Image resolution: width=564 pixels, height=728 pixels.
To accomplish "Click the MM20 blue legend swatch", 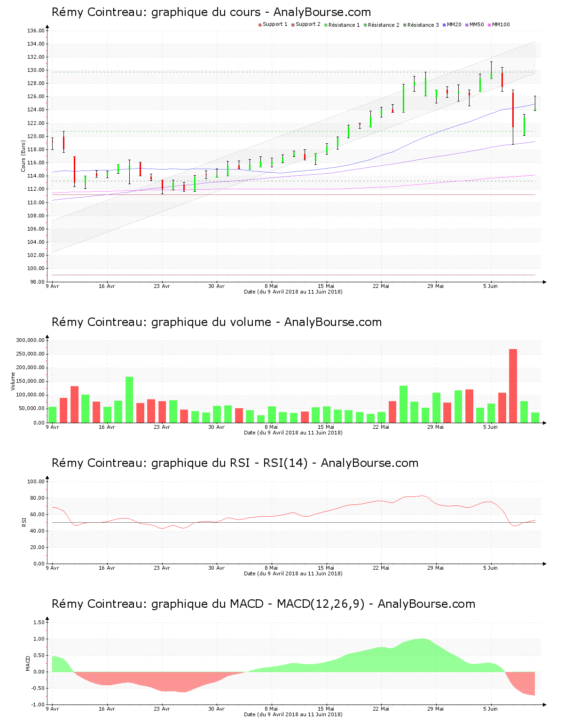I will pos(444,25).
